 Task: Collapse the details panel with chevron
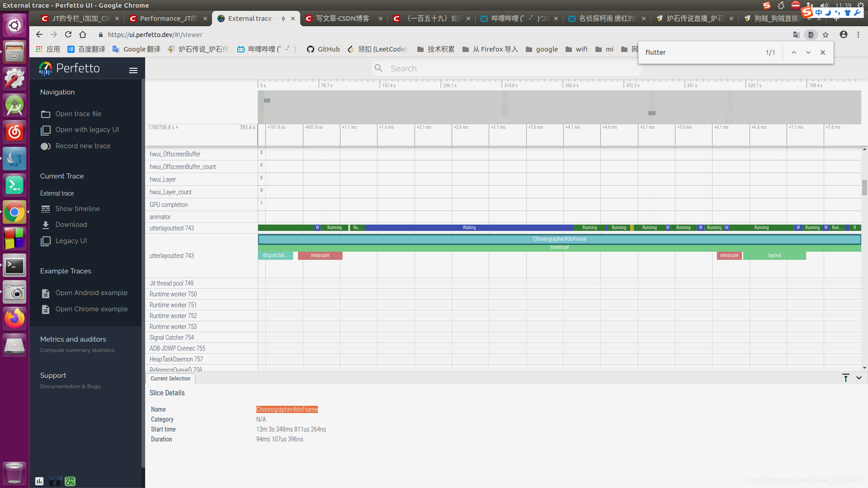(x=859, y=378)
